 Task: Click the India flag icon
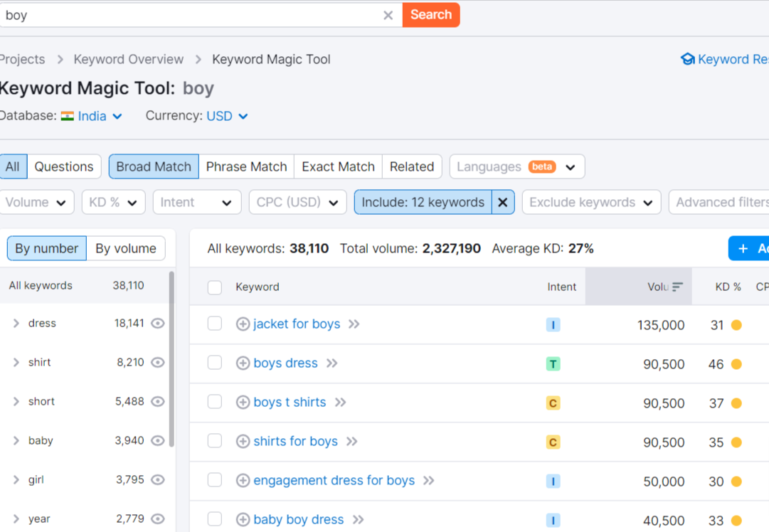click(x=67, y=116)
